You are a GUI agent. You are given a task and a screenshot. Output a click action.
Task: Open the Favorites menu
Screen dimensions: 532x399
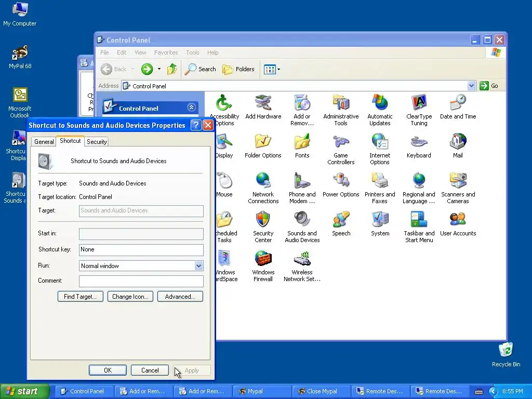(166, 52)
